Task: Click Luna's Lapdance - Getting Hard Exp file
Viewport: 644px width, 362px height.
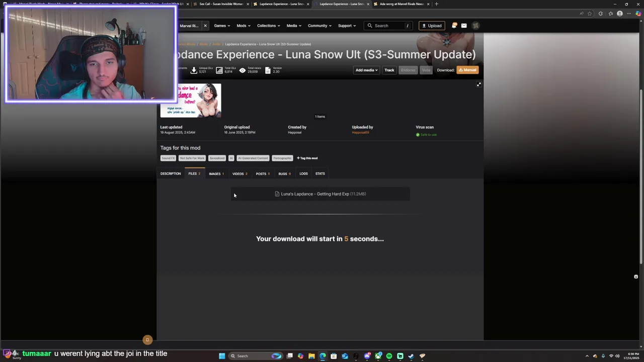Action: [x=320, y=194]
